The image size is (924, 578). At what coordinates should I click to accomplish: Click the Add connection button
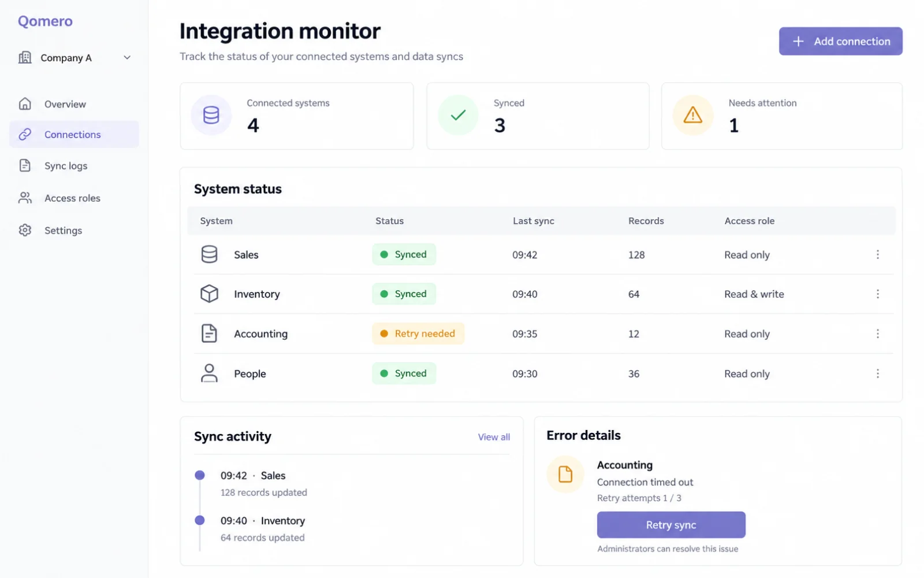click(840, 41)
